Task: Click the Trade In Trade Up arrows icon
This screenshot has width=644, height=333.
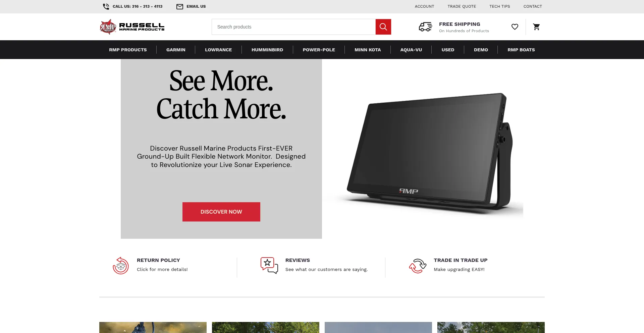Action: tap(418, 266)
